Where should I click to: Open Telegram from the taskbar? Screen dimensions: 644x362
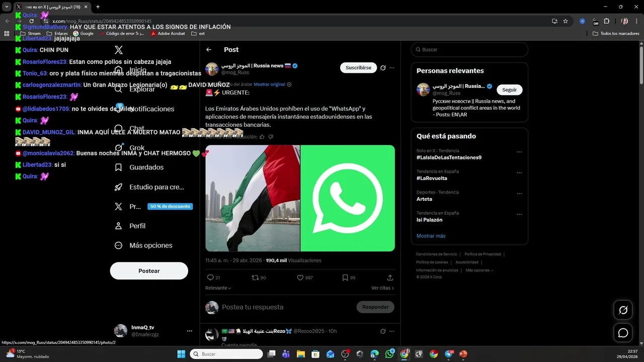tap(449, 354)
